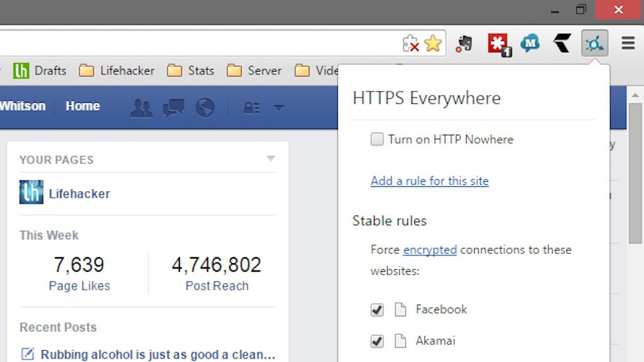Open the Chrome hamburger menu
The image size is (644, 362).
tap(628, 43)
